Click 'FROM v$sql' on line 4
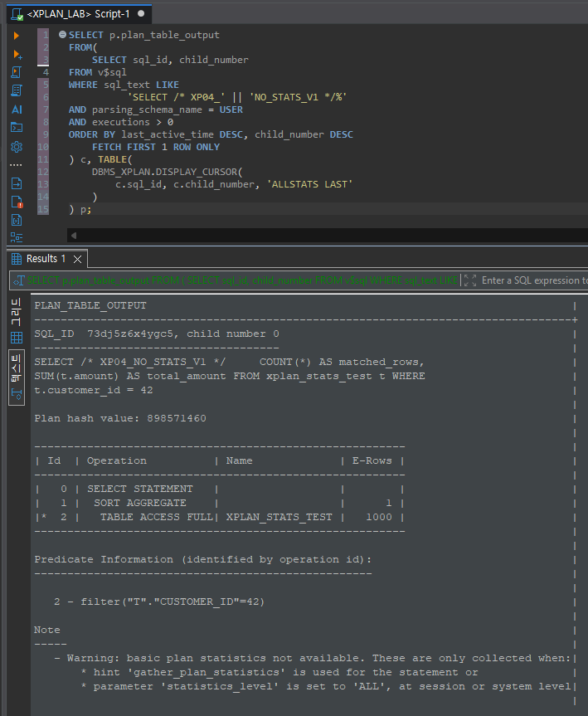 [x=98, y=72]
